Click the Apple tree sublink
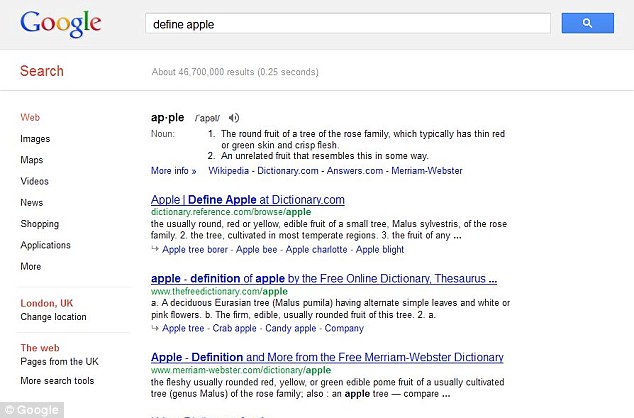 183,328
